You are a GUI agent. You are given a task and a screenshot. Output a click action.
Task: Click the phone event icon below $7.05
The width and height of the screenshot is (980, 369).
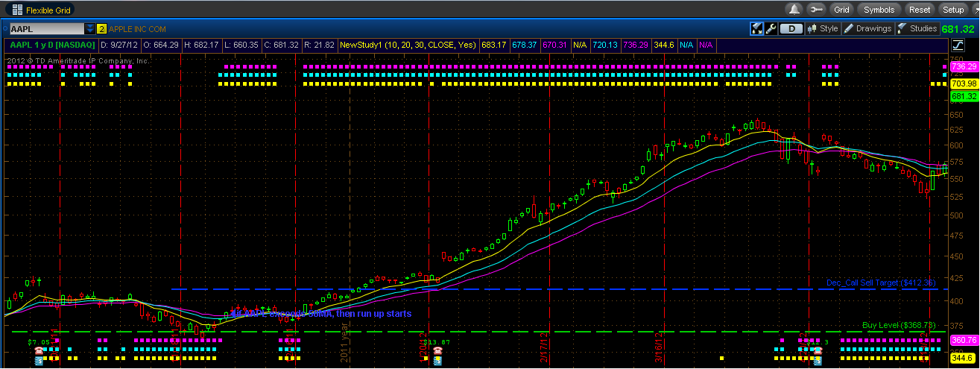39,350
